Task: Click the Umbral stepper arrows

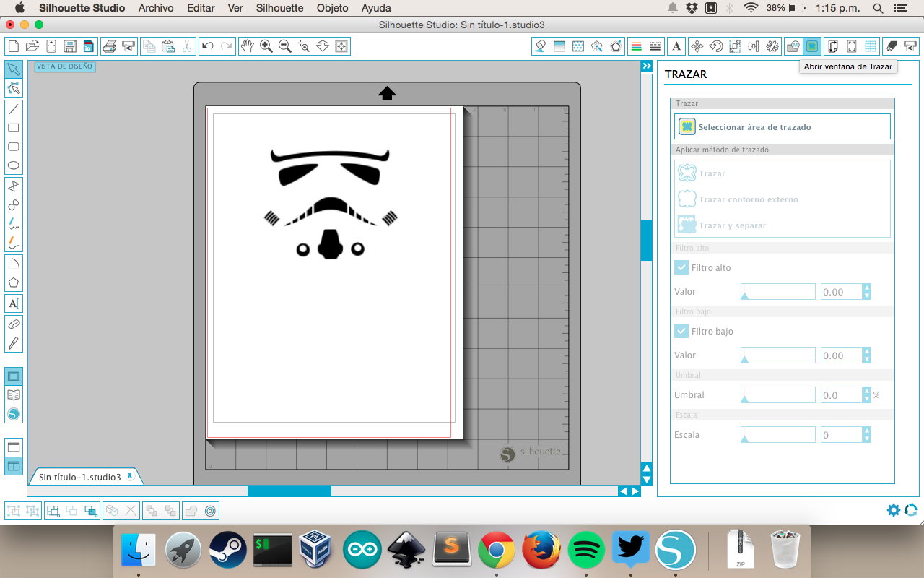Action: [x=867, y=395]
